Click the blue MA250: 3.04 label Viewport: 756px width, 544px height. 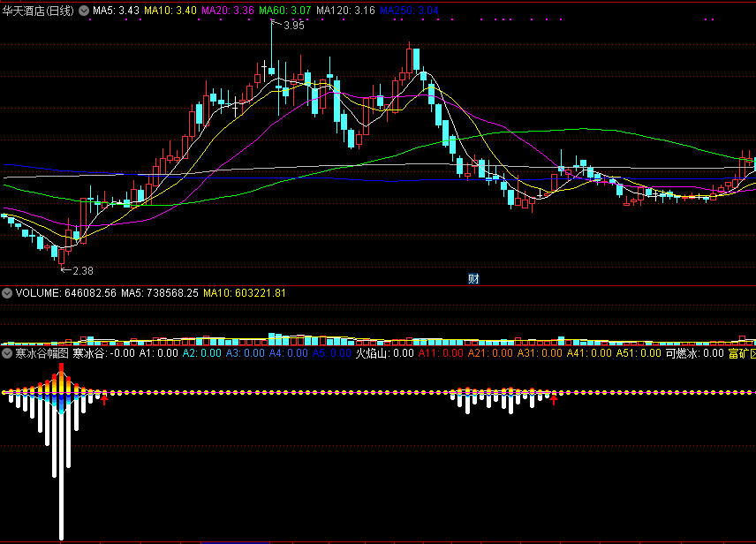(x=409, y=11)
